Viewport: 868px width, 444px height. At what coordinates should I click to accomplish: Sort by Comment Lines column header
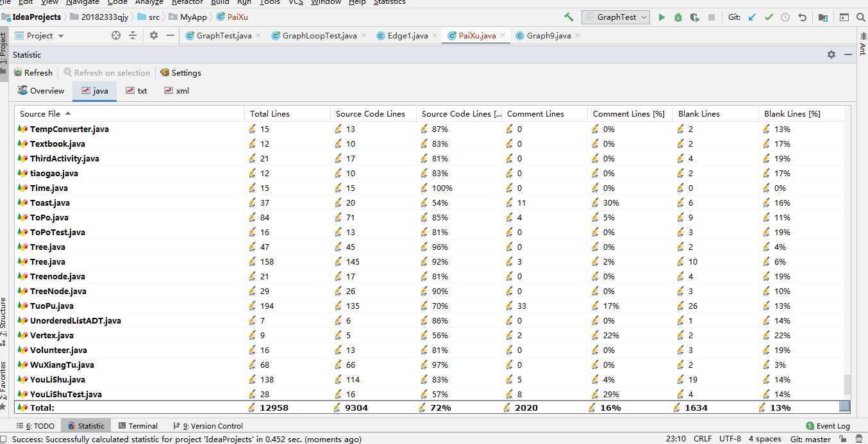(x=544, y=113)
